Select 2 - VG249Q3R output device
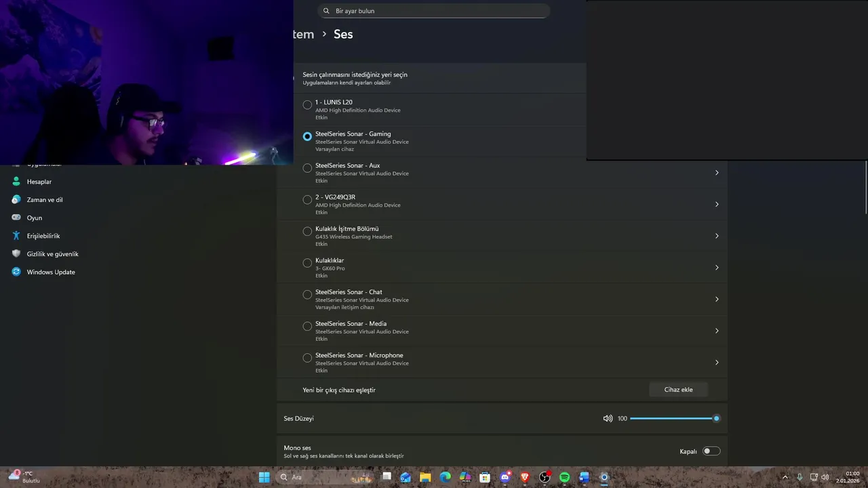 point(307,200)
